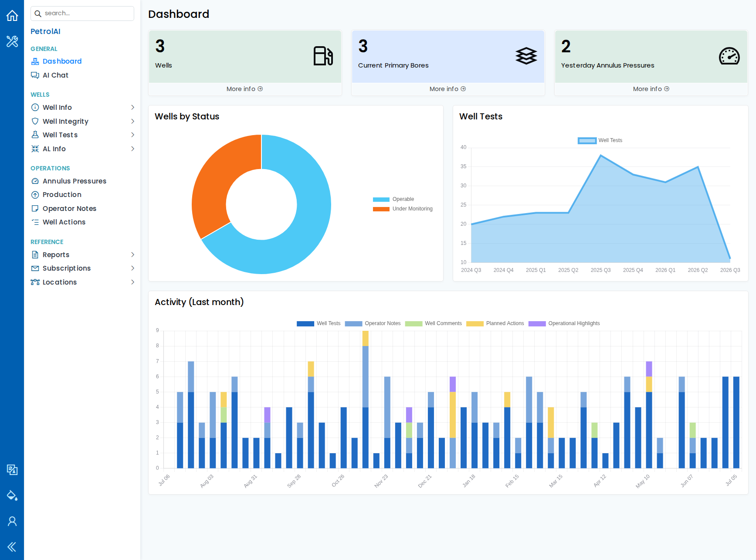Toggle Under Monitoring legend entry
The height and width of the screenshot is (560, 756).
pos(403,209)
